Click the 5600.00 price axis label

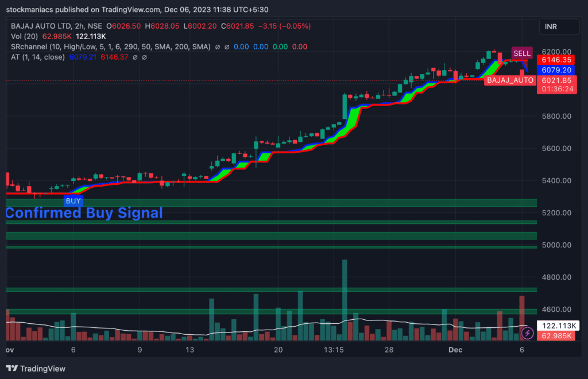[556, 149]
